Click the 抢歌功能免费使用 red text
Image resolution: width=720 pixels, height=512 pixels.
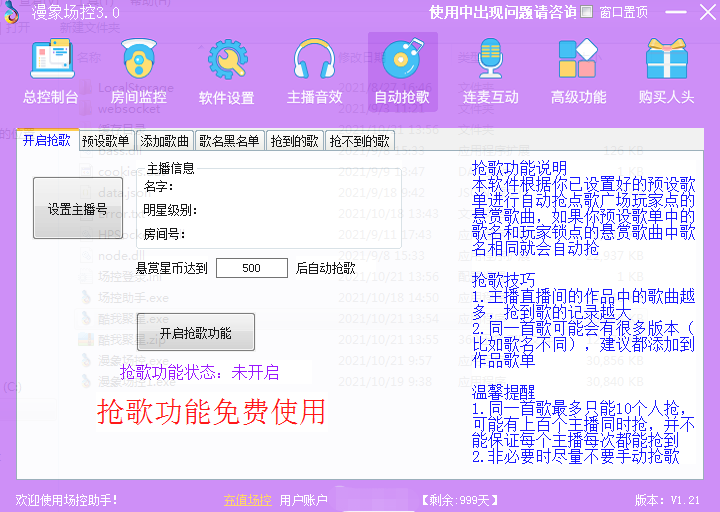(x=211, y=411)
